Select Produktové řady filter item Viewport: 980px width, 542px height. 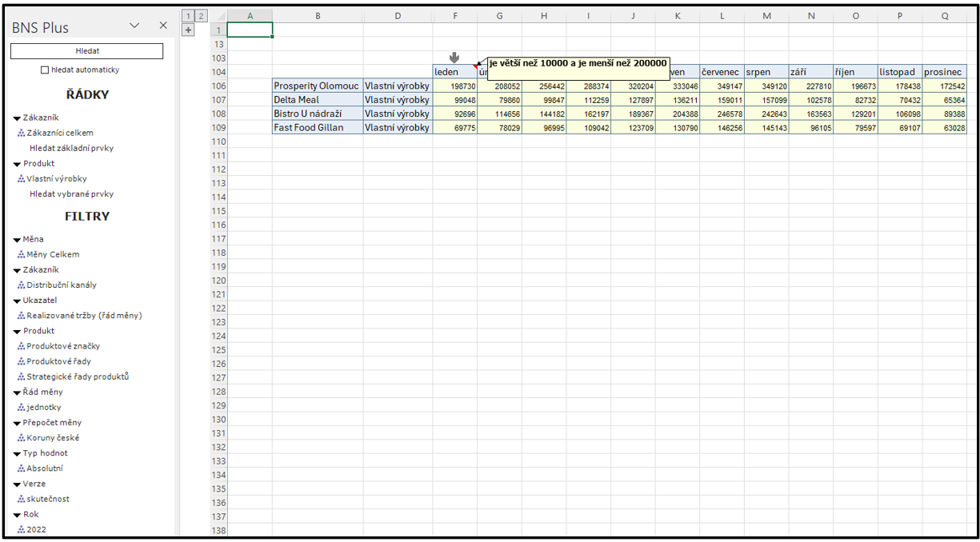pos(58,361)
